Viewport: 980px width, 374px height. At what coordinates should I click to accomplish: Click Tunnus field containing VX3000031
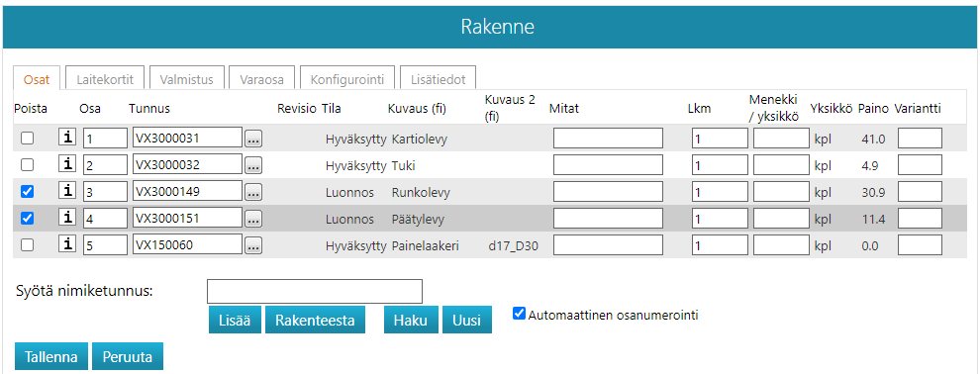[x=187, y=138]
